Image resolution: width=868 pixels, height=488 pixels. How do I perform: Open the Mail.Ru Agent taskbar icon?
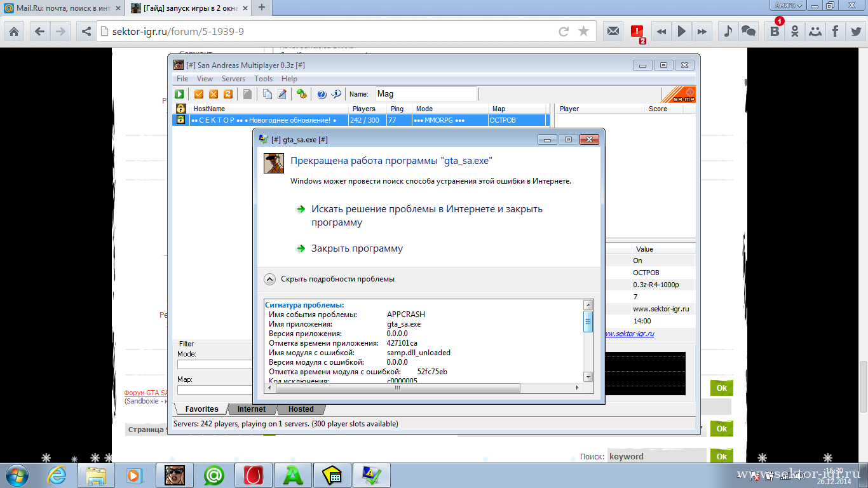point(214,475)
